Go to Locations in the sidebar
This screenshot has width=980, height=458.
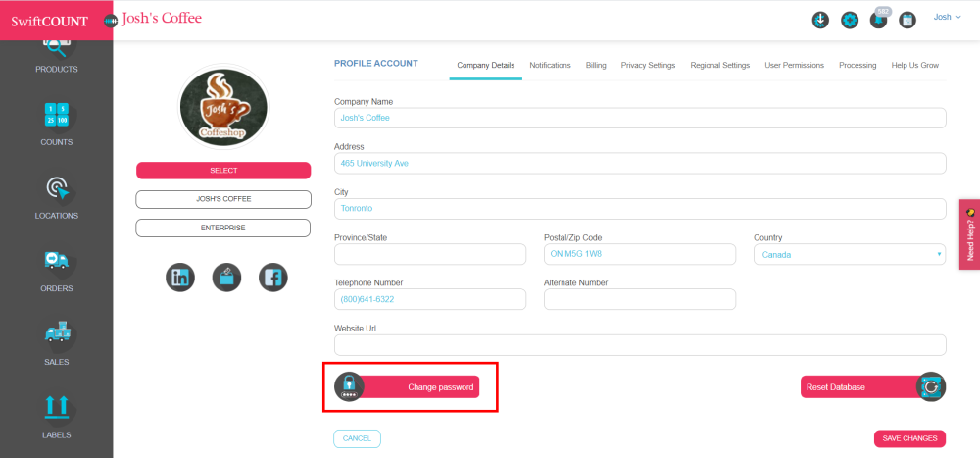56,198
